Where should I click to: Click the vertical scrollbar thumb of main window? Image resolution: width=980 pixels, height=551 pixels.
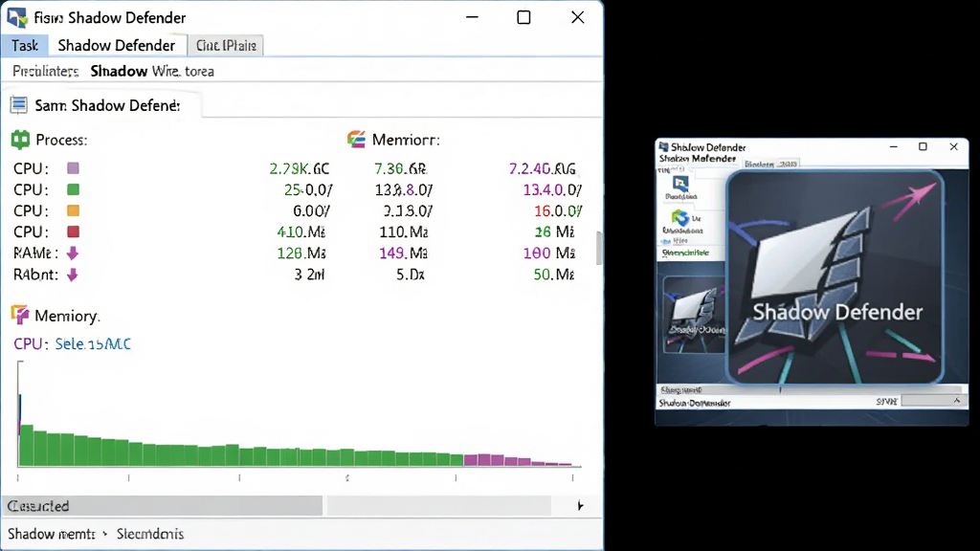599,248
